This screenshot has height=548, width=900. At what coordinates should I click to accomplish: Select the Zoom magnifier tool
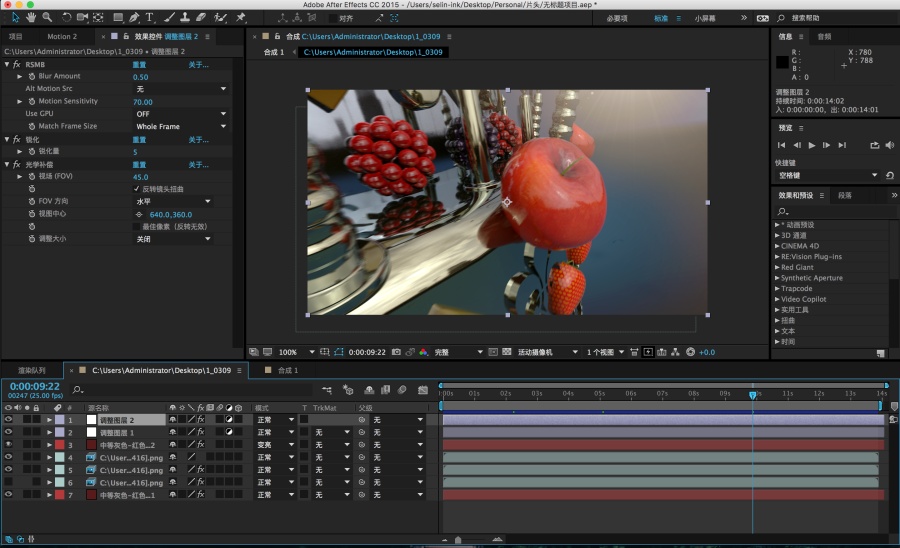[x=47, y=17]
